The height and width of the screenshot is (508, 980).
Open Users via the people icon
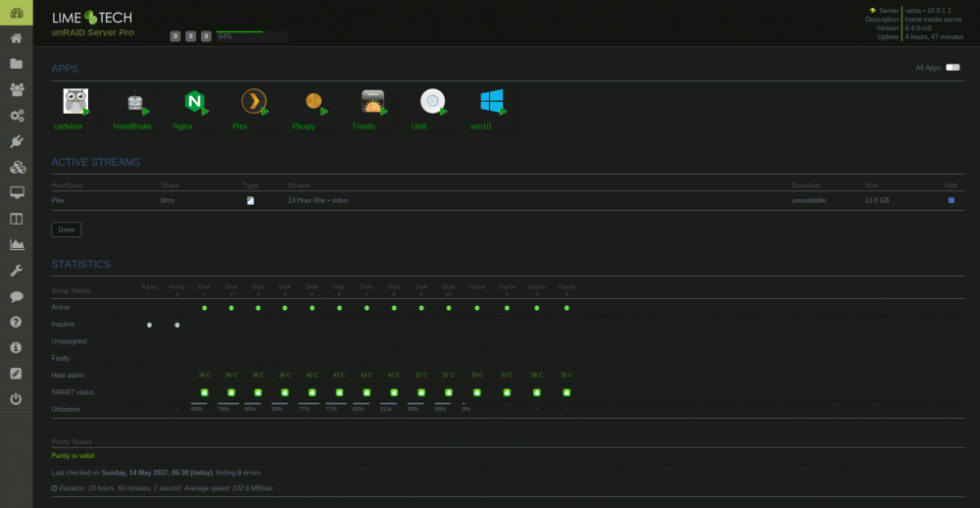17,89
